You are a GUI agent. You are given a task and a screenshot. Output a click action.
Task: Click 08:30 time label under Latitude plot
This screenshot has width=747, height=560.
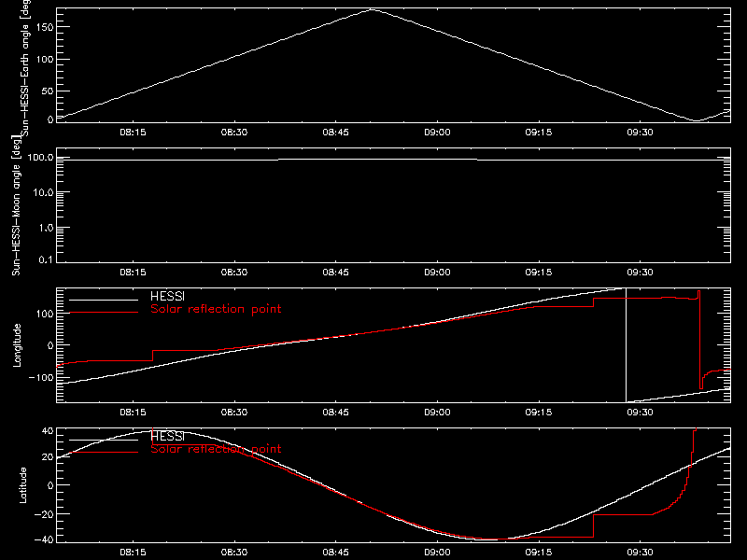(234, 552)
